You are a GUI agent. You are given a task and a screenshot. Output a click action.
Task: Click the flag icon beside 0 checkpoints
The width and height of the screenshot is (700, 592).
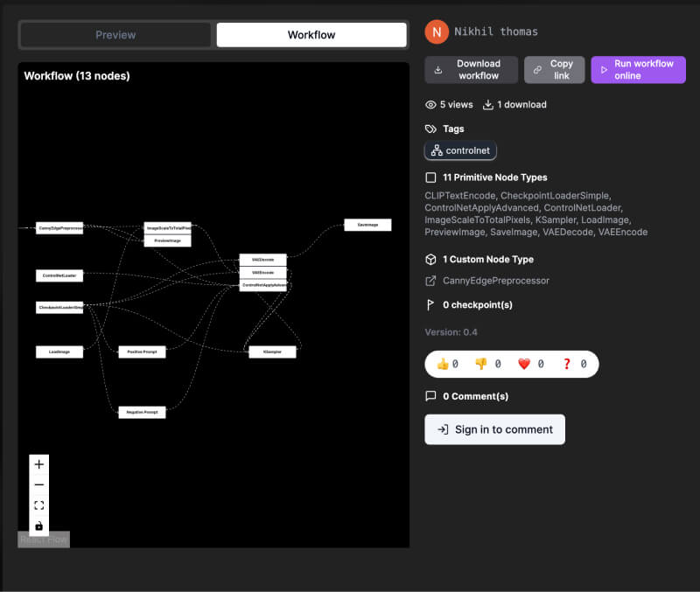[430, 304]
